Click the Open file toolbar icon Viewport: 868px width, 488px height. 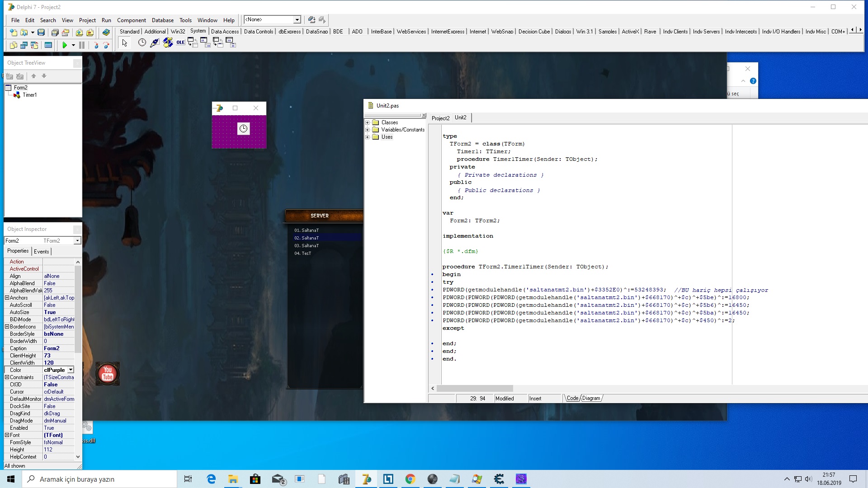point(24,33)
